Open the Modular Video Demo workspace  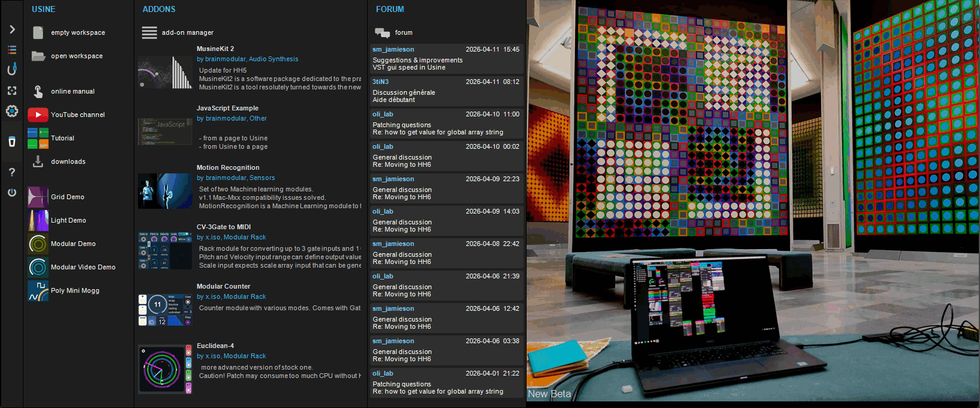pyautogui.click(x=83, y=267)
